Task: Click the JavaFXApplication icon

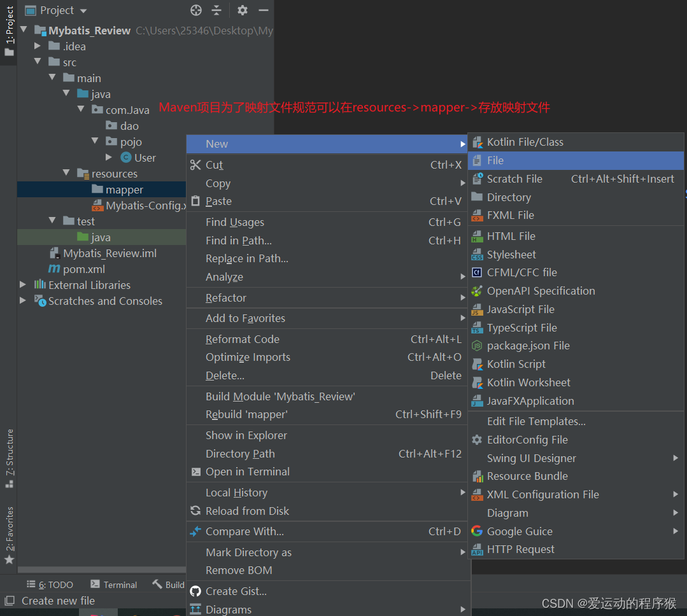Action: click(x=477, y=401)
